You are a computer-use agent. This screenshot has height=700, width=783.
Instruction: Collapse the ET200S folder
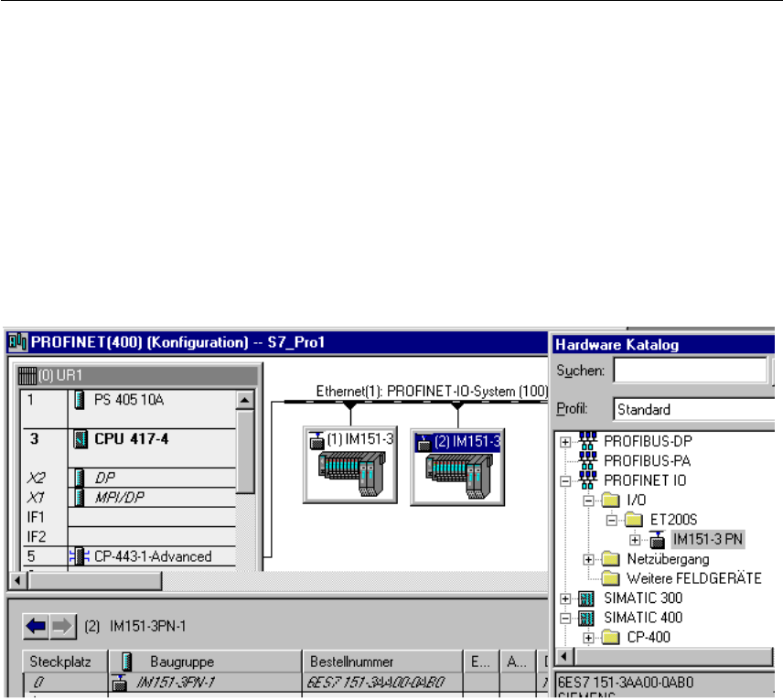click(x=613, y=520)
